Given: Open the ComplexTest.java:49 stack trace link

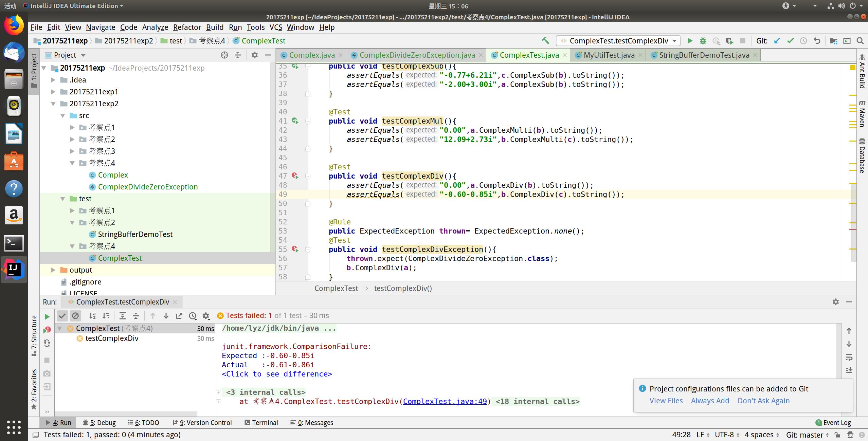Looking at the screenshot, I should tap(445, 401).
